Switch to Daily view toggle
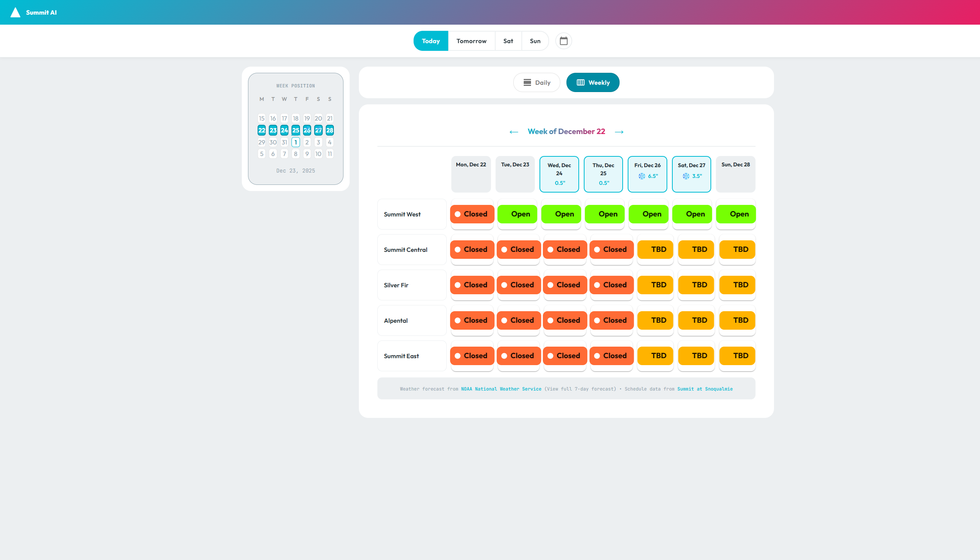Viewport: 980px width, 560px height. pyautogui.click(x=536, y=82)
